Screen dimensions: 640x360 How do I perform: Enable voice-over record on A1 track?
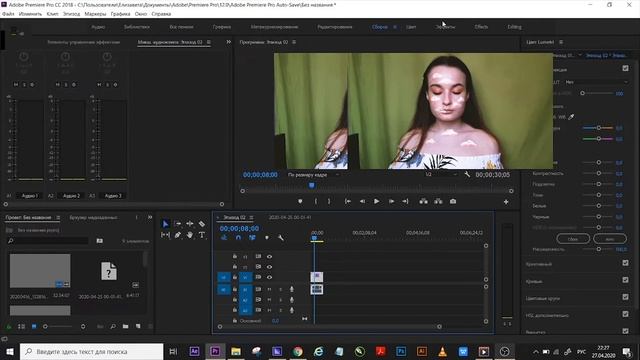tap(291, 289)
